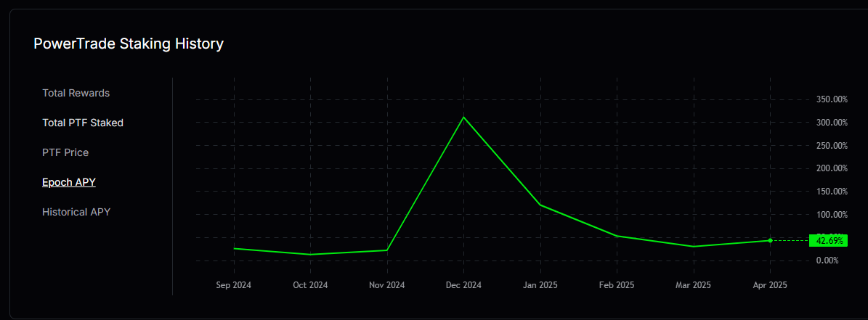The height and width of the screenshot is (320, 868).
Task: Click the 0.00% y-axis label
Action: pos(827,260)
